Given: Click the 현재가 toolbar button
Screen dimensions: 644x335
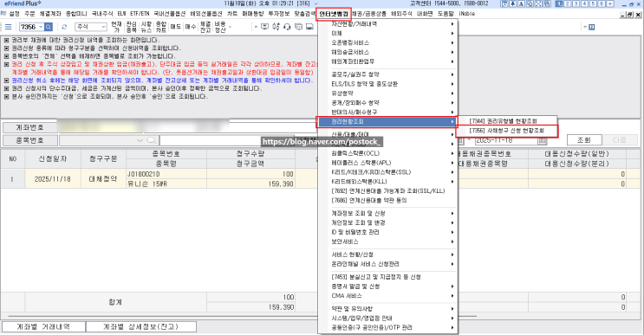Looking at the screenshot, I should (116, 27).
